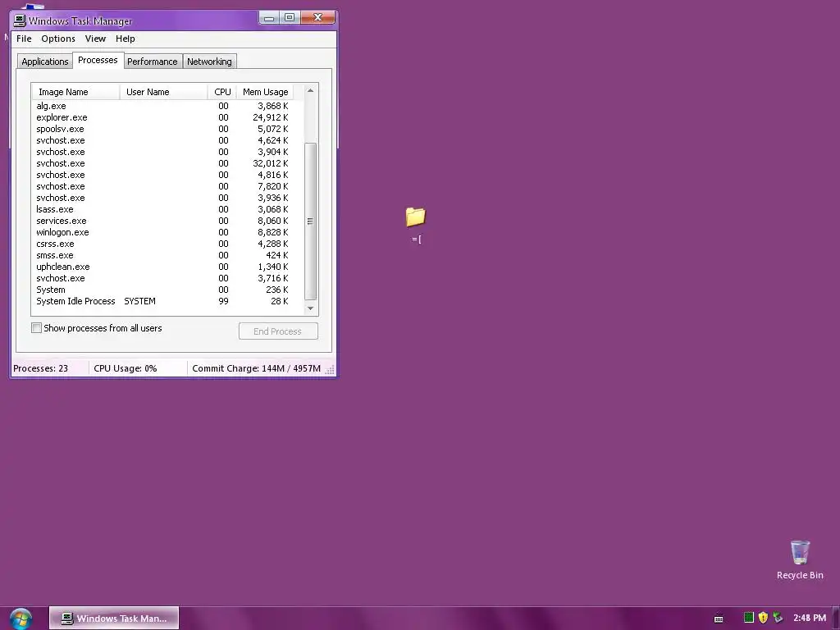
Task: Click the process list scrollbar thumb
Action: click(310, 221)
